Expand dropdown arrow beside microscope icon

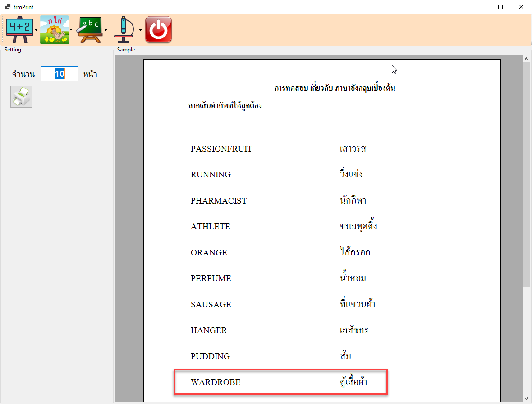[x=140, y=30]
